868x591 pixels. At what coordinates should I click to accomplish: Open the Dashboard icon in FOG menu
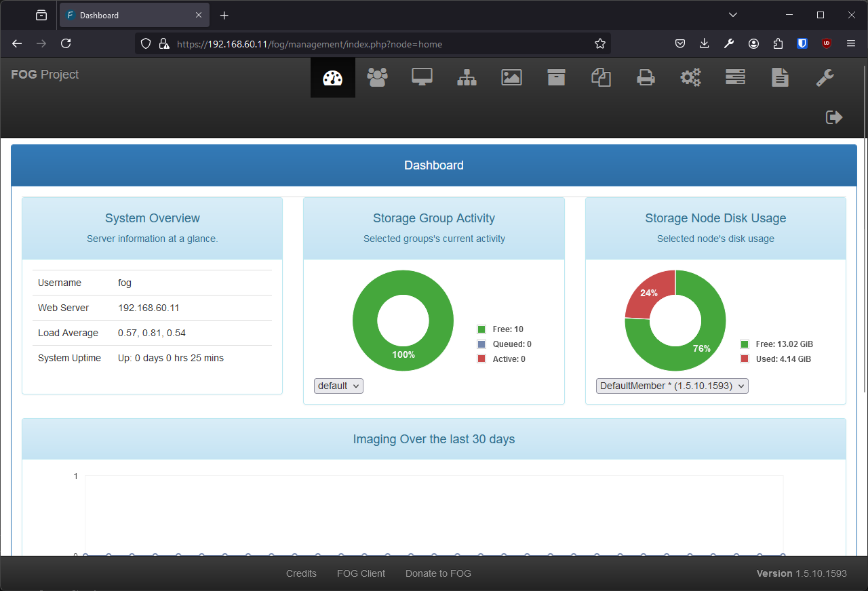333,78
